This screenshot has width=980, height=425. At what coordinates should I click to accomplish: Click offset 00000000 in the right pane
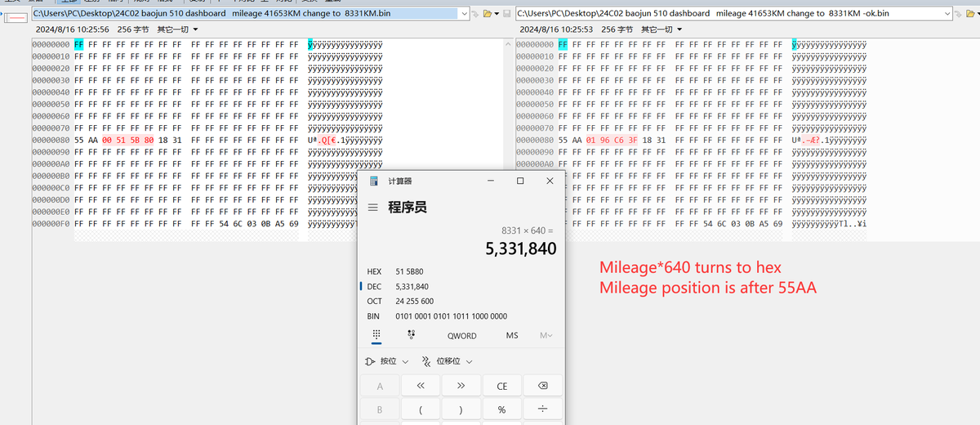535,44
